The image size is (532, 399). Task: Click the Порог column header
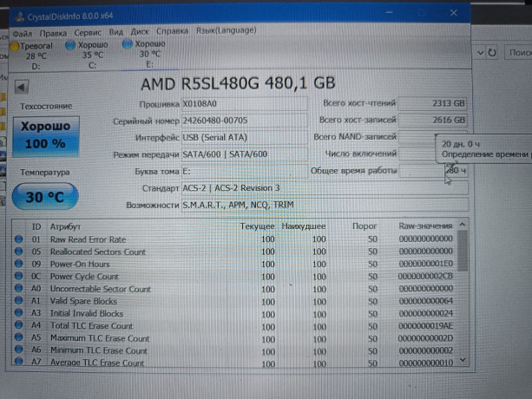tap(365, 226)
